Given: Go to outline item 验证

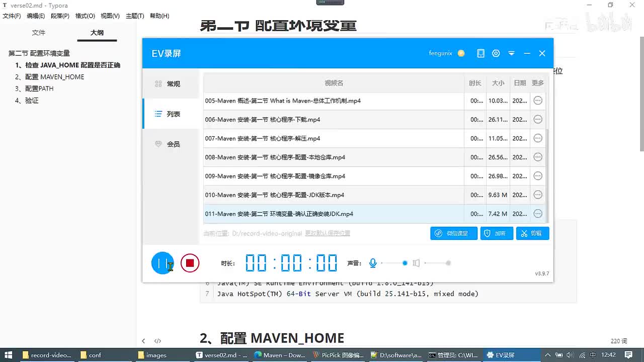Looking at the screenshot, I should [27, 101].
